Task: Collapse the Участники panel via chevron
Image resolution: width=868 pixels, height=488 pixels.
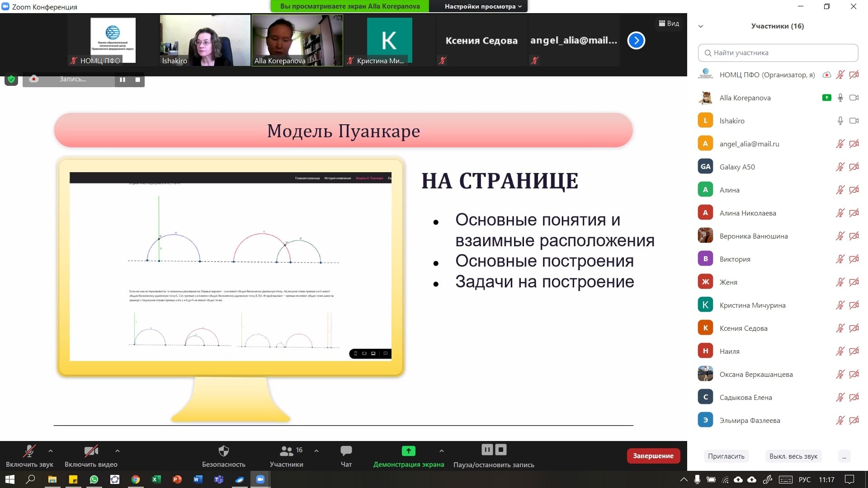Action: click(x=700, y=26)
